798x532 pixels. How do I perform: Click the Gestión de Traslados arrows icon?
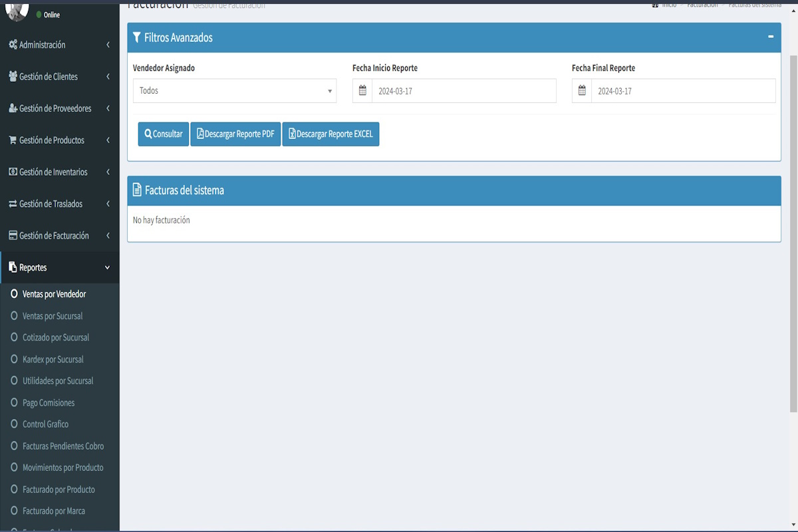click(x=13, y=204)
